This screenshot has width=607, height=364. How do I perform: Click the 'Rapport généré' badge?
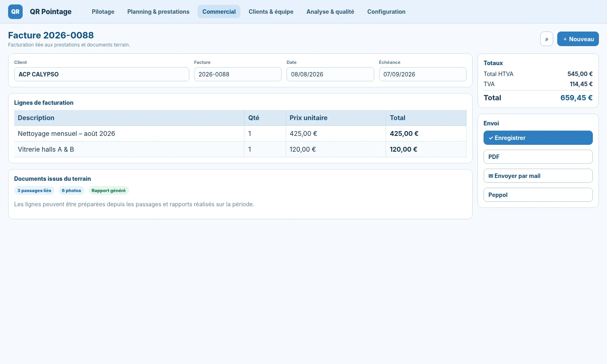(x=108, y=190)
